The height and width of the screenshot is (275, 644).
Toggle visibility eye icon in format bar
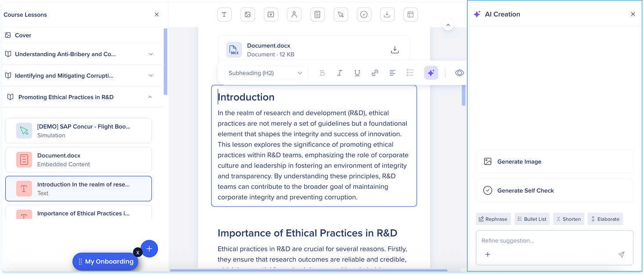click(x=459, y=73)
